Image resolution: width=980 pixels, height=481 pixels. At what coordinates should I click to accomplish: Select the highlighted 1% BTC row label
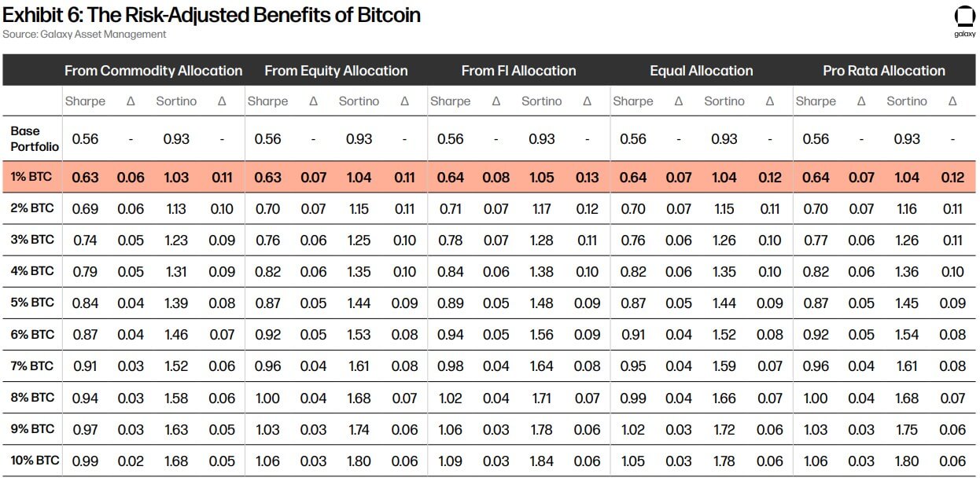tap(31, 177)
